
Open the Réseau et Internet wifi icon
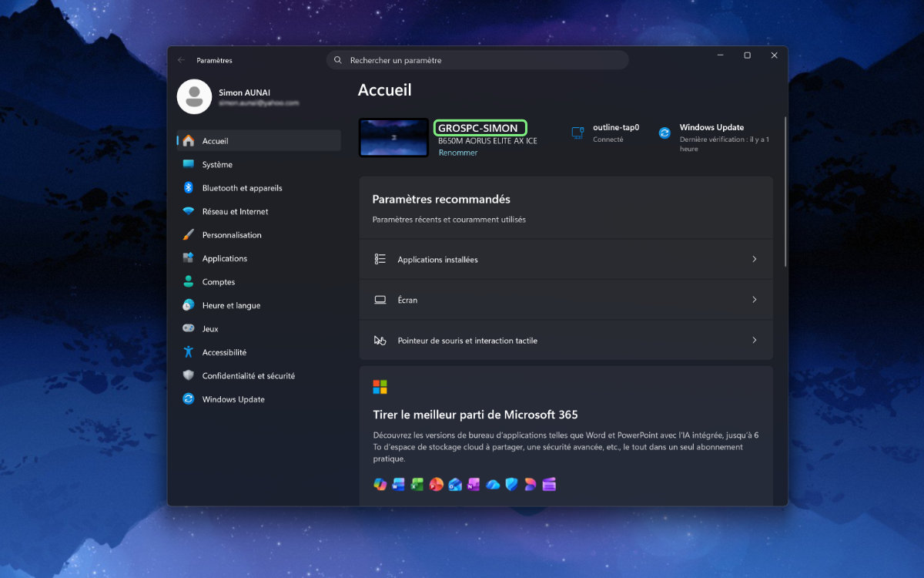coord(189,211)
